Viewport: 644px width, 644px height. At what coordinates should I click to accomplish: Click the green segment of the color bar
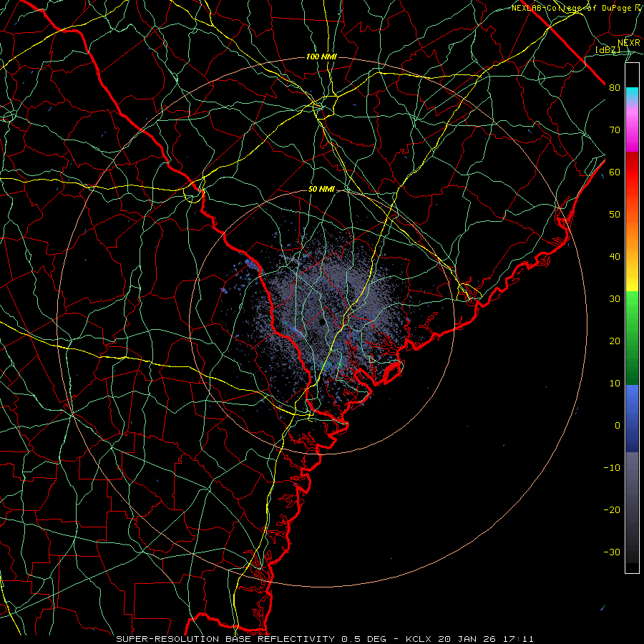pyautogui.click(x=632, y=338)
